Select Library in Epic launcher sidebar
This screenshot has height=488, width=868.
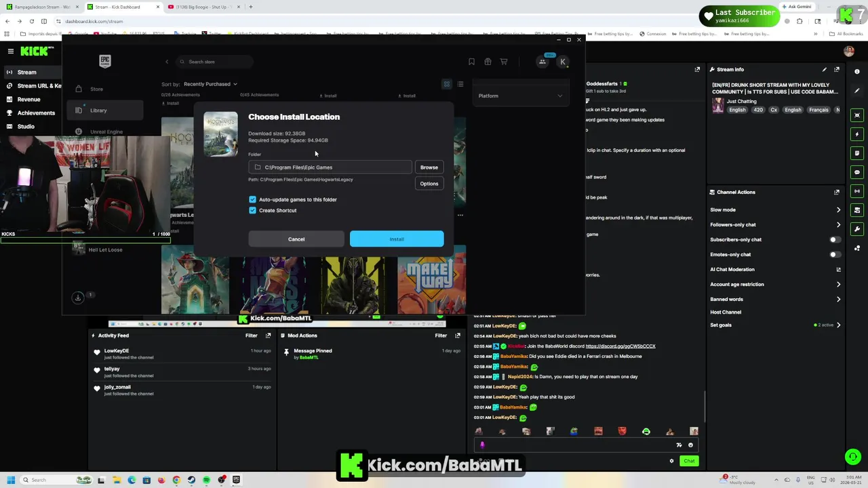pos(105,110)
